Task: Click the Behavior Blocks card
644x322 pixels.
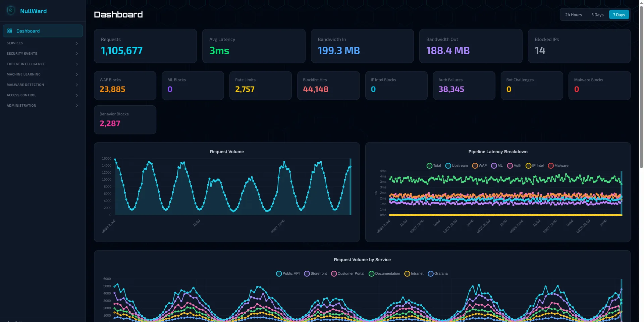Action: click(x=125, y=120)
